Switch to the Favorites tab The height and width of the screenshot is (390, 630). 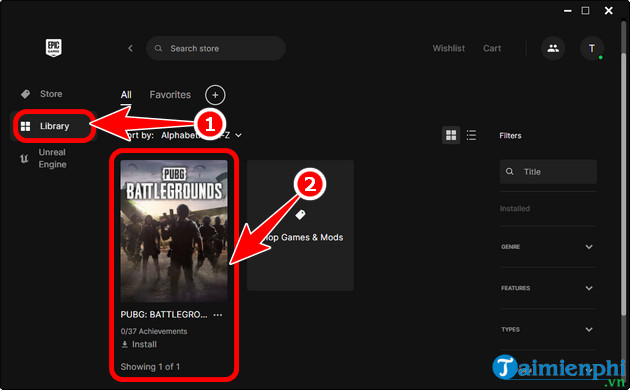pos(170,95)
